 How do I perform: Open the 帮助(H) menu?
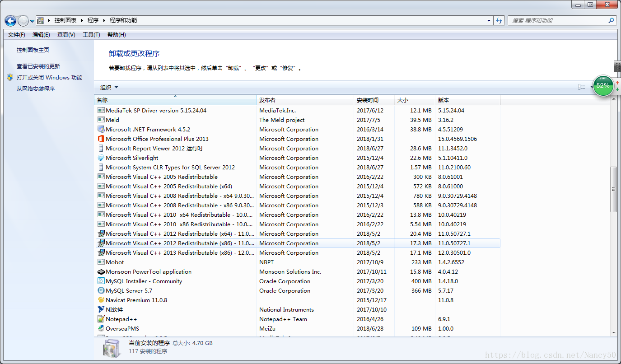point(117,35)
